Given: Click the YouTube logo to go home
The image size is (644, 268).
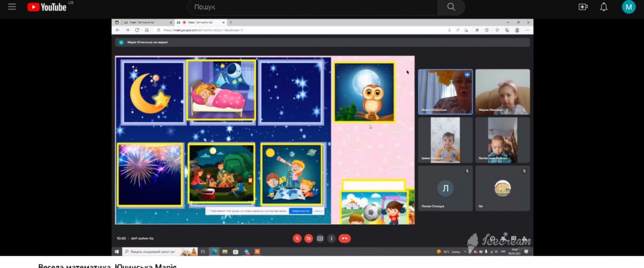Looking at the screenshot, I should [x=47, y=7].
